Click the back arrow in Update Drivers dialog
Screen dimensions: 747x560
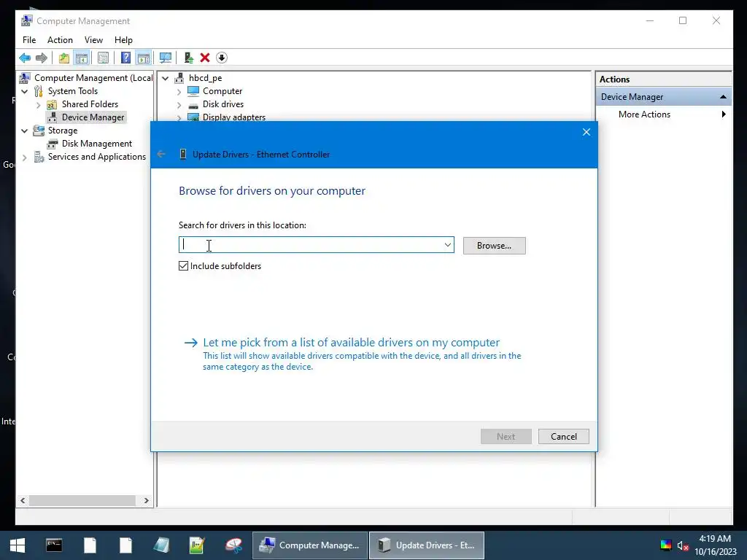click(161, 154)
